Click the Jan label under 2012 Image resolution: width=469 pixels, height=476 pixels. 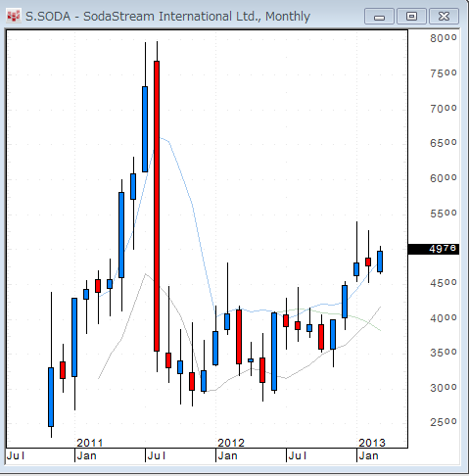coord(227,455)
